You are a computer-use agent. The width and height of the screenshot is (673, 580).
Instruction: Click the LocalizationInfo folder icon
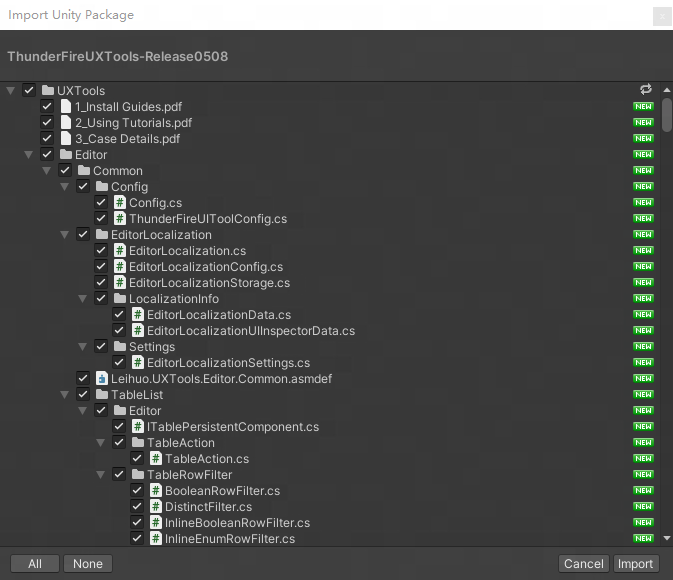(x=120, y=298)
